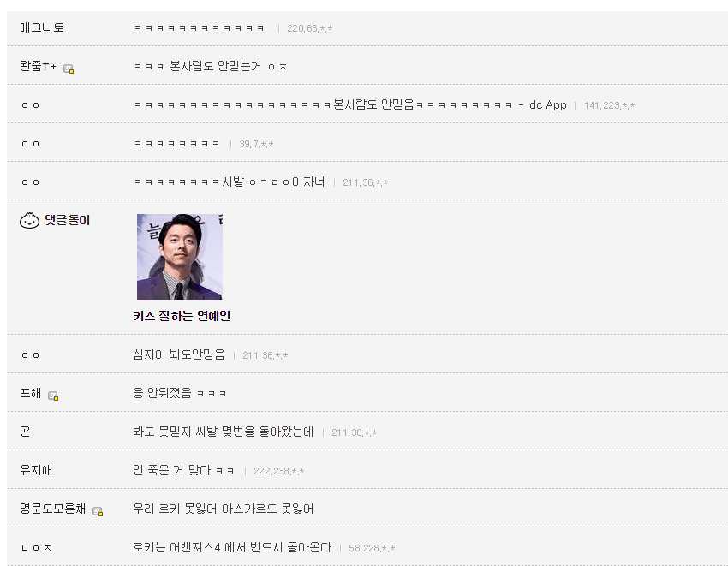Click the nickname 완줌
The image size is (728, 566).
[31, 66]
